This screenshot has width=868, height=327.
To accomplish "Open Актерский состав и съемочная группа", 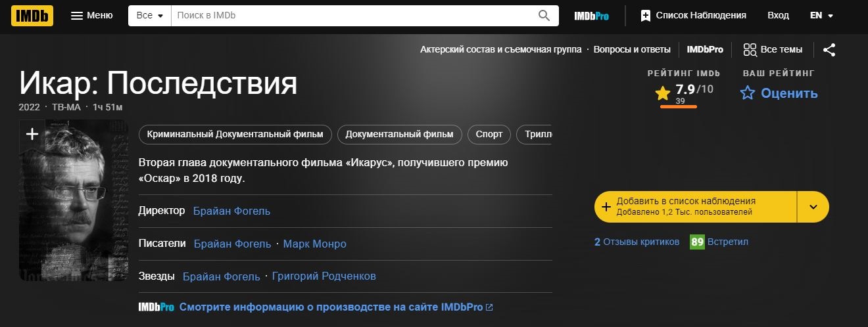I will (501, 49).
